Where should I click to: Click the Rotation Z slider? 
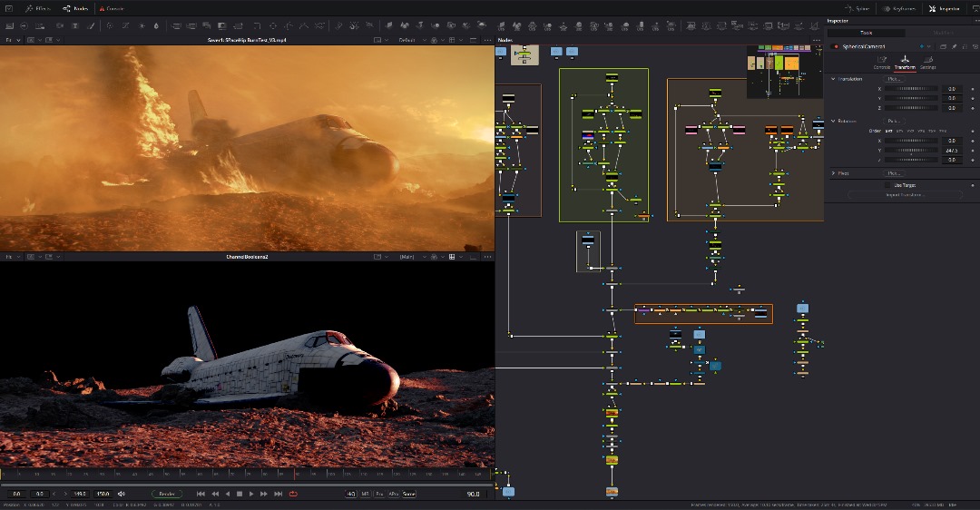[911, 160]
